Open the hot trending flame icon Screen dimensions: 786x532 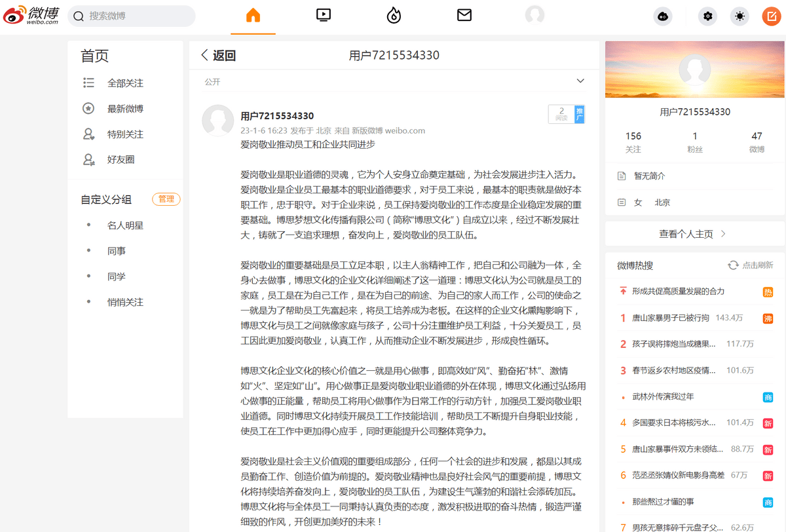[394, 16]
